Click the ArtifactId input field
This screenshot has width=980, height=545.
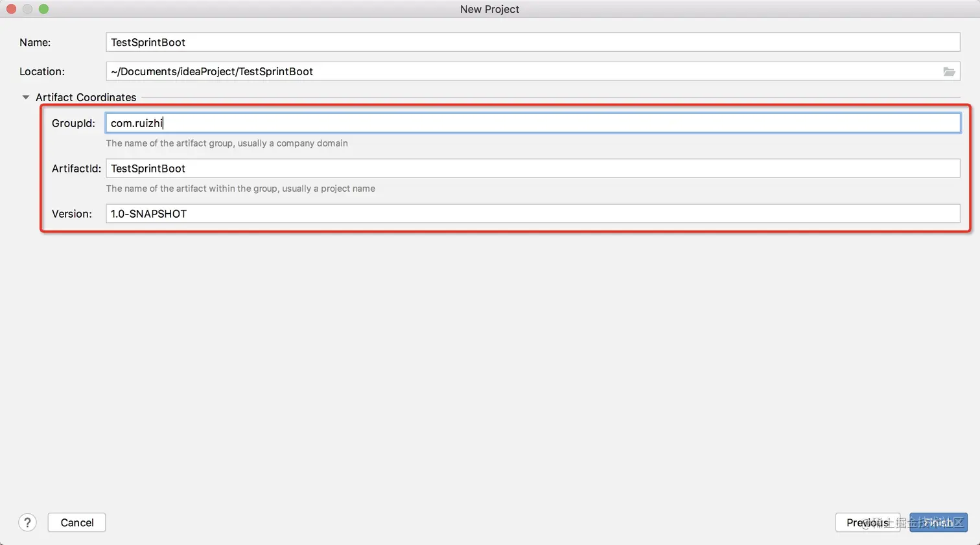click(533, 168)
